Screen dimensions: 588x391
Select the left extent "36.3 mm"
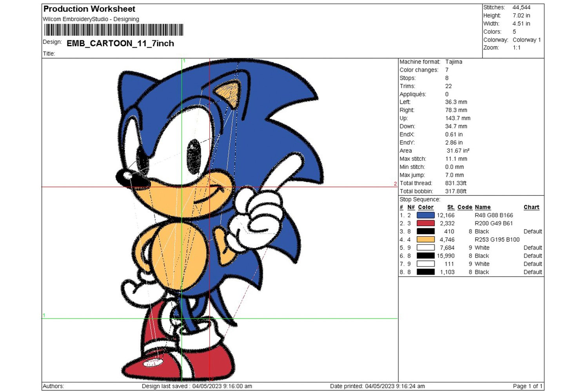(456, 102)
